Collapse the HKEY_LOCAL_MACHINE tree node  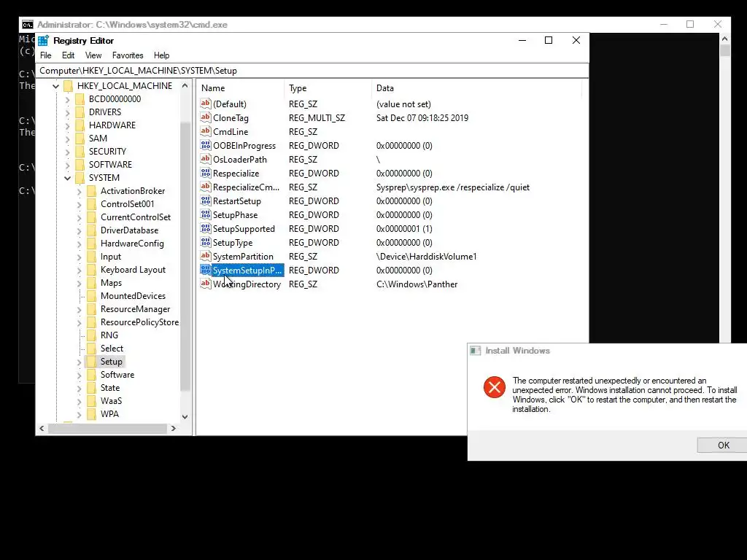55,86
